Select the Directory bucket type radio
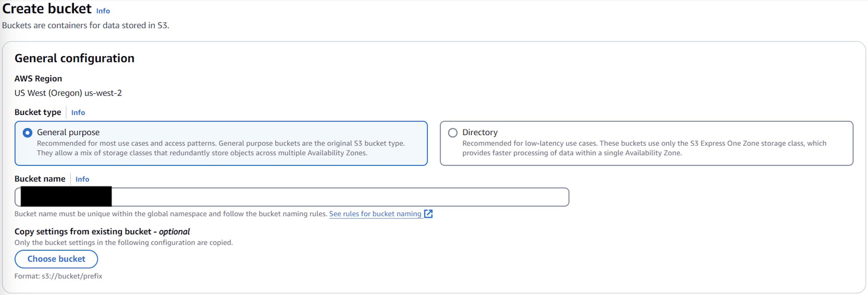The width and height of the screenshot is (868, 295). [453, 133]
